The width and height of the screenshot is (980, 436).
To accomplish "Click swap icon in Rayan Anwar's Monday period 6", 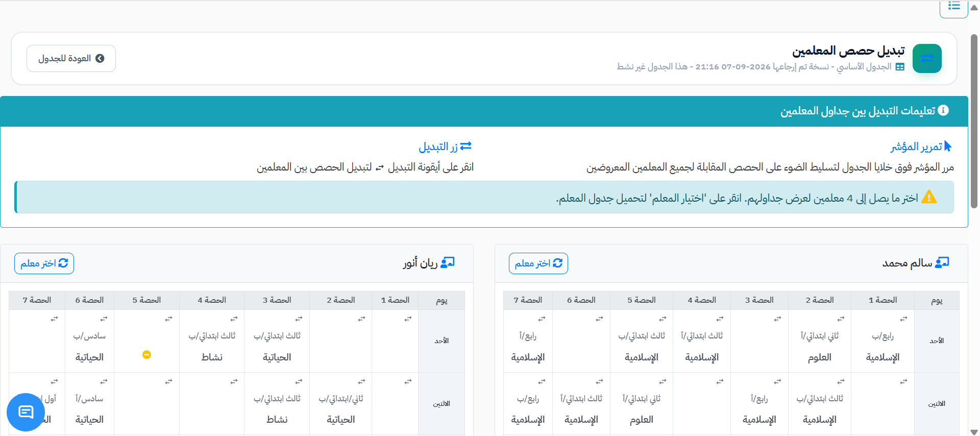I will 104,382.
